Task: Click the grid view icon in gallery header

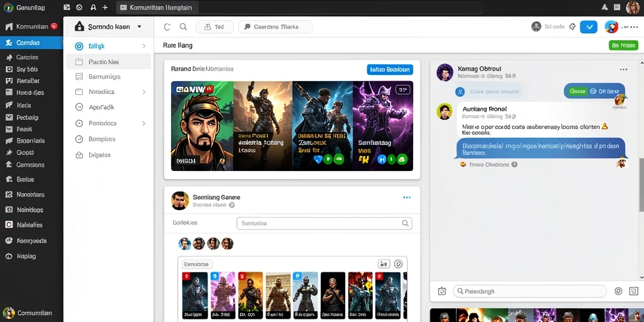Action: 383,264
